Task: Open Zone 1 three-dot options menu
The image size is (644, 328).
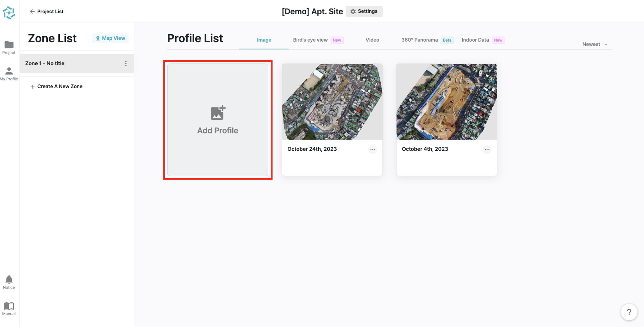Action: point(126,63)
